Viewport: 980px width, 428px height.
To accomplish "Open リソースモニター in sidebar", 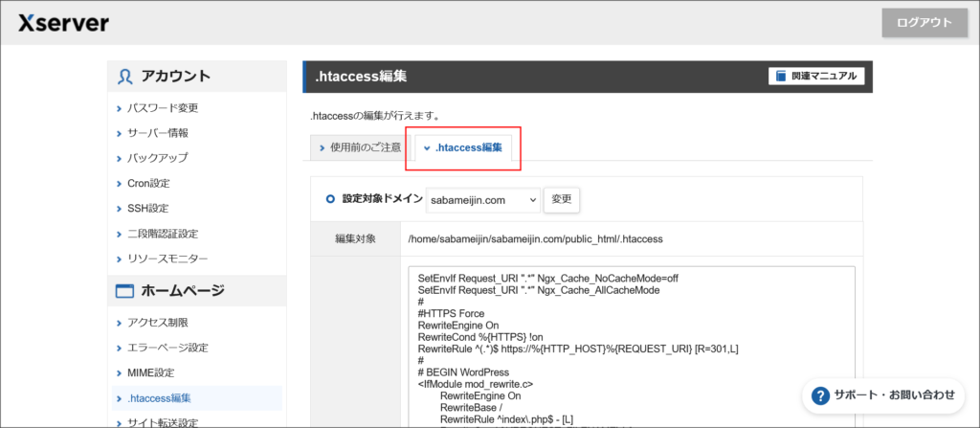I will pos(167,259).
